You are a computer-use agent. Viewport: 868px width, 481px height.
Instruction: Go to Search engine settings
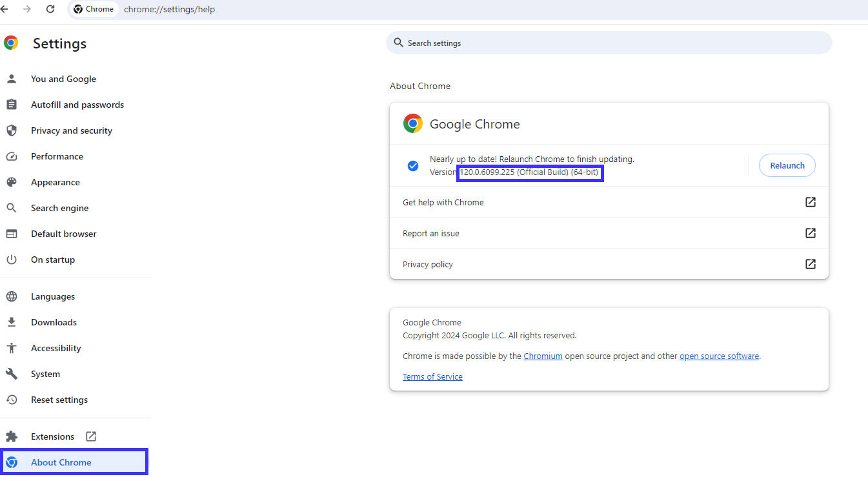(59, 208)
